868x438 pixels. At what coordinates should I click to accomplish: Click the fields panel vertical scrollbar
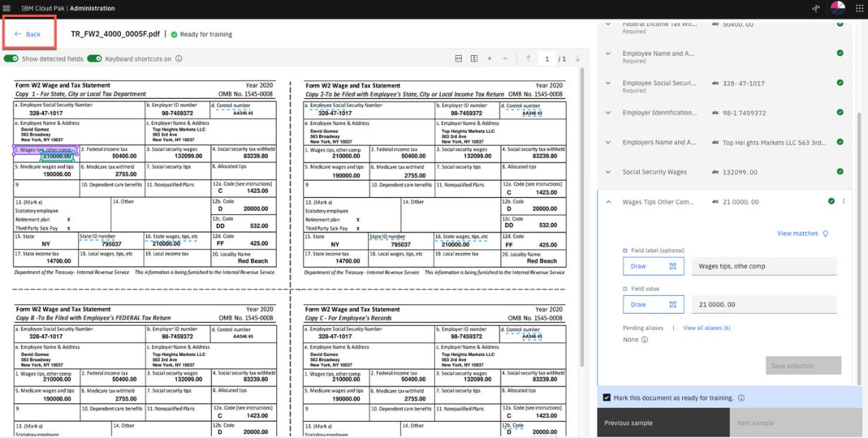[860, 247]
